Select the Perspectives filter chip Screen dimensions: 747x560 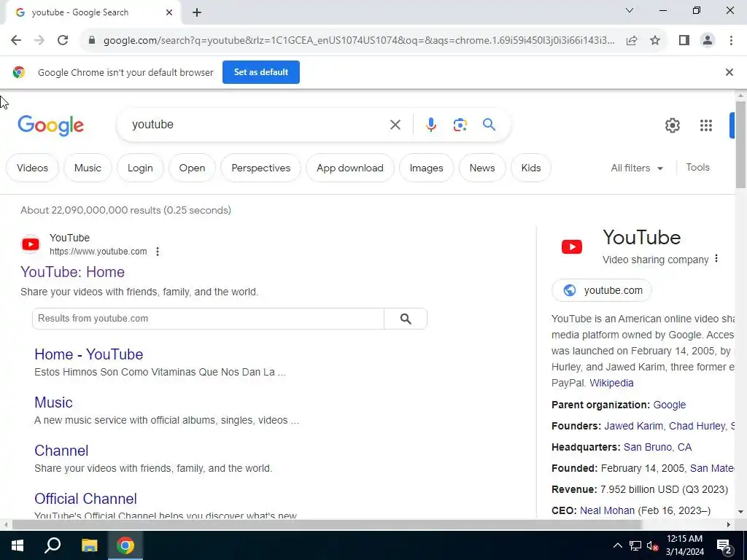click(260, 168)
